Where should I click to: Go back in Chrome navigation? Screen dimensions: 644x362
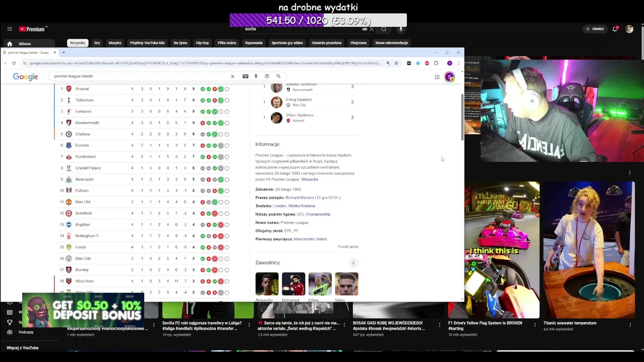pyautogui.click(x=5, y=63)
